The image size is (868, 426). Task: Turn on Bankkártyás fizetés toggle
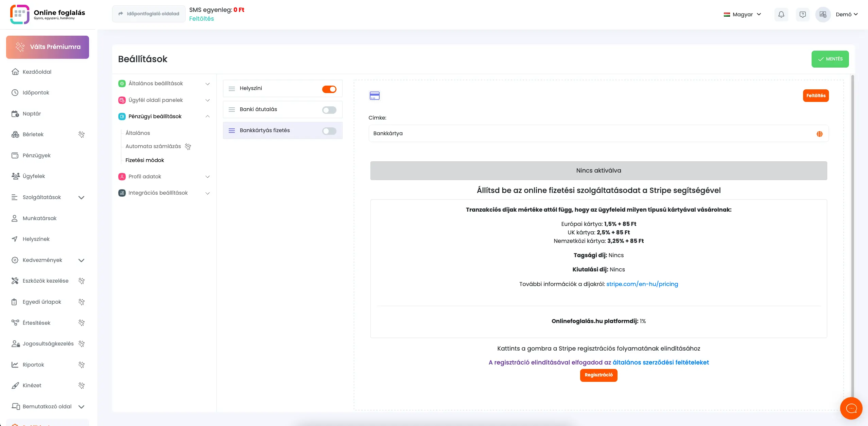point(329,131)
